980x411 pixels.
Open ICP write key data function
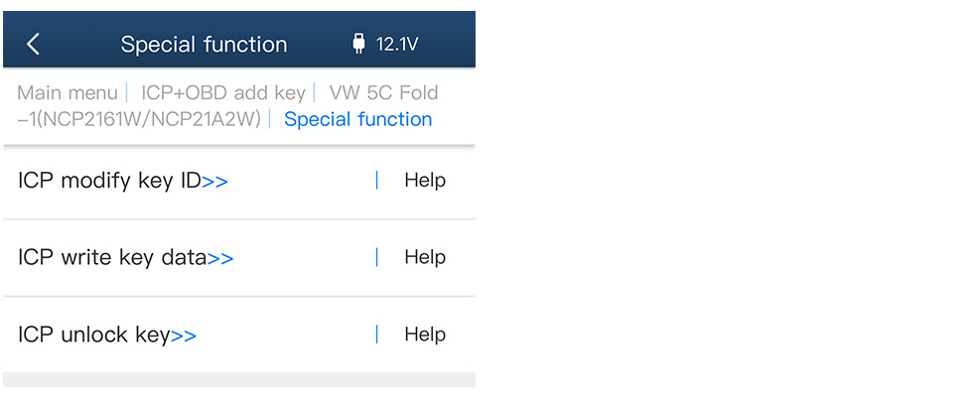tap(111, 258)
